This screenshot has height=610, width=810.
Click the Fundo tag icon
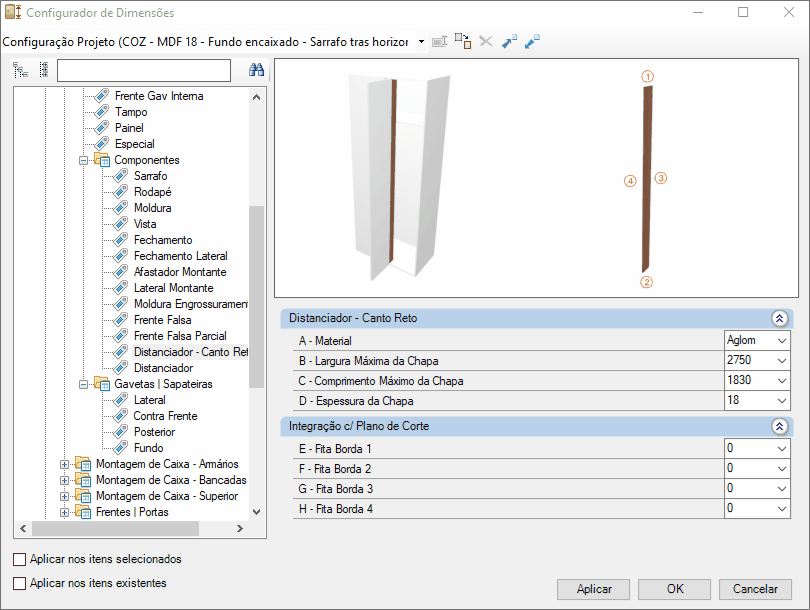click(121, 448)
